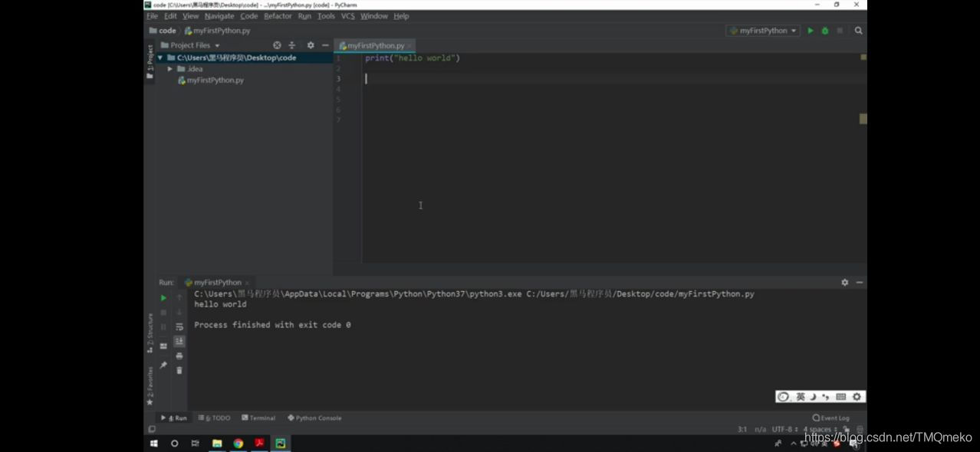Rerun myFirstPython in the Run panel
980x452 pixels.
pyautogui.click(x=163, y=297)
